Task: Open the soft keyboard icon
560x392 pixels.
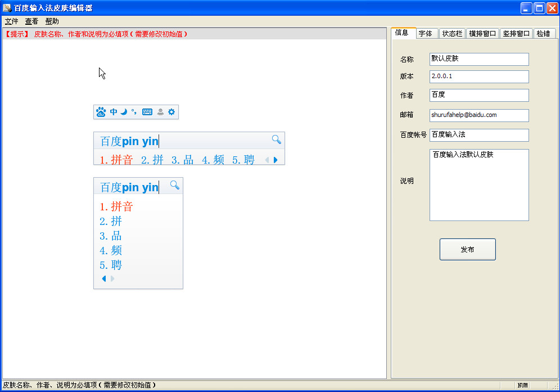Action: pyautogui.click(x=147, y=112)
